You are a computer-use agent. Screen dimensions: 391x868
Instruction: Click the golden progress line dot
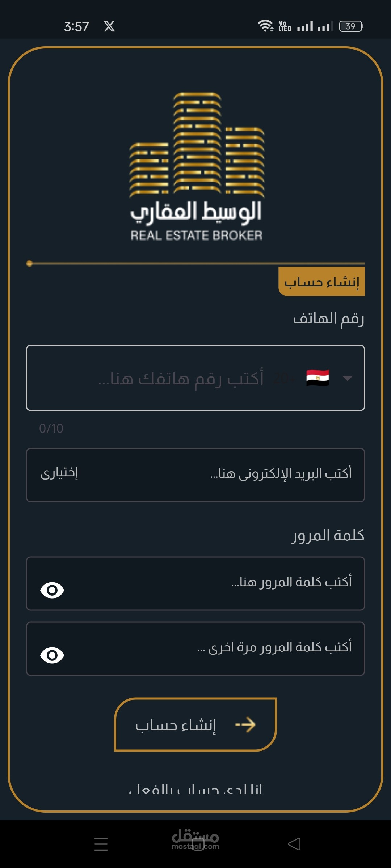pos(30,264)
